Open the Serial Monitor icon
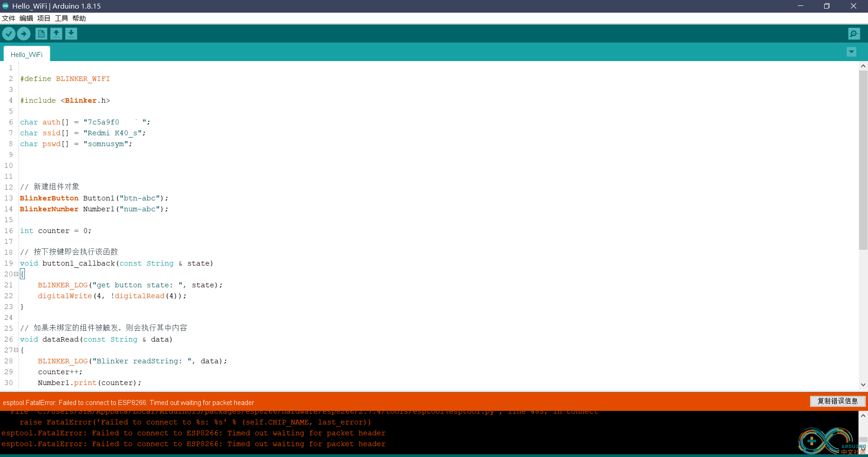This screenshot has height=457, width=868. (x=854, y=34)
